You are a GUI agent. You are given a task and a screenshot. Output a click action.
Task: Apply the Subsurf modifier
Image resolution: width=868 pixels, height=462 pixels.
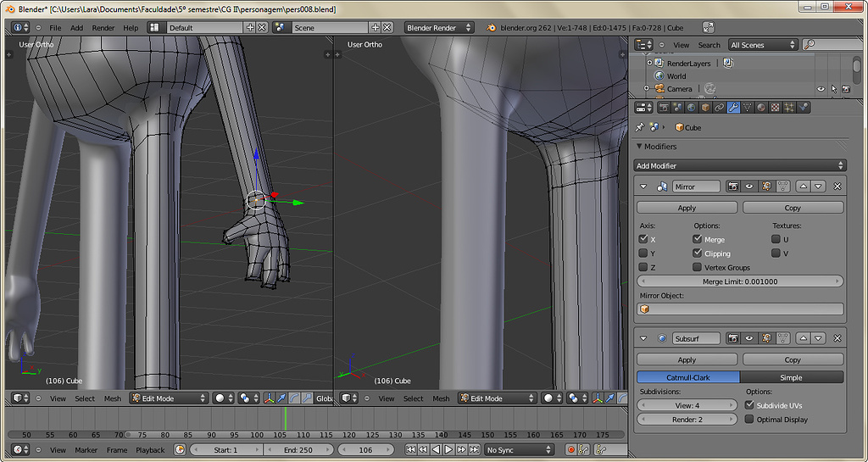pyautogui.click(x=687, y=359)
